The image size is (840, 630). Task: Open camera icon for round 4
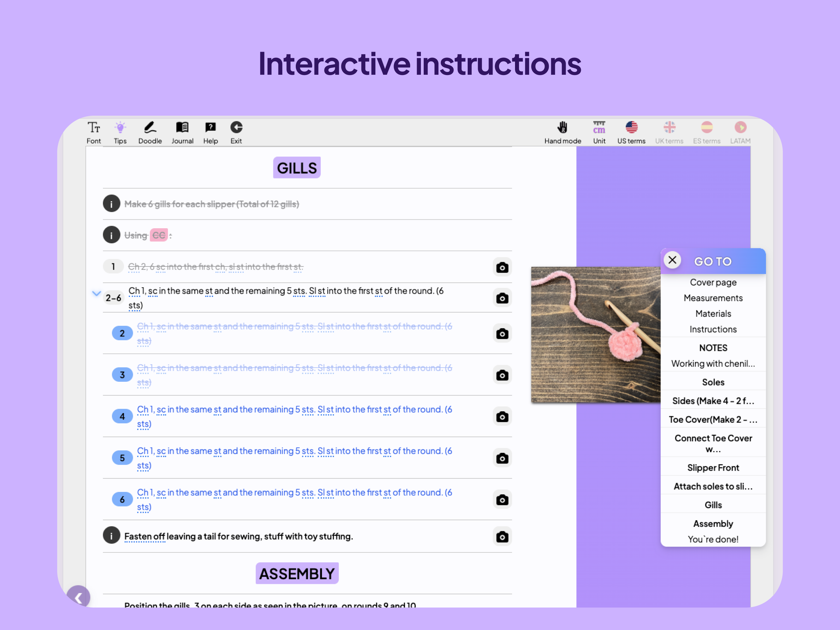tap(502, 417)
